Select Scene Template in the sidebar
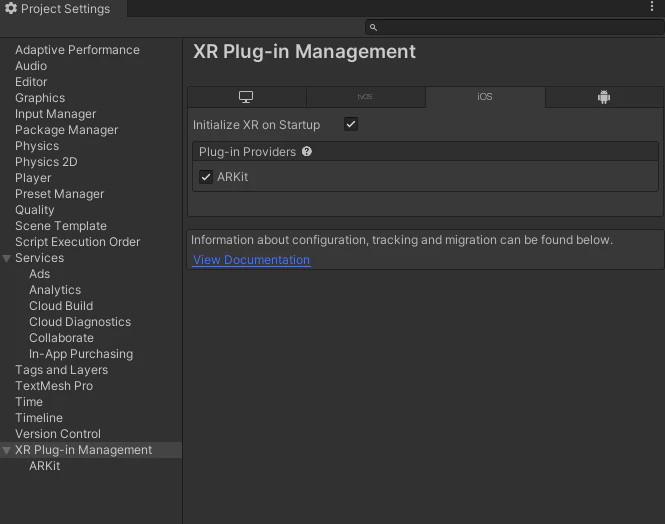The width and height of the screenshot is (665, 524). (61, 226)
